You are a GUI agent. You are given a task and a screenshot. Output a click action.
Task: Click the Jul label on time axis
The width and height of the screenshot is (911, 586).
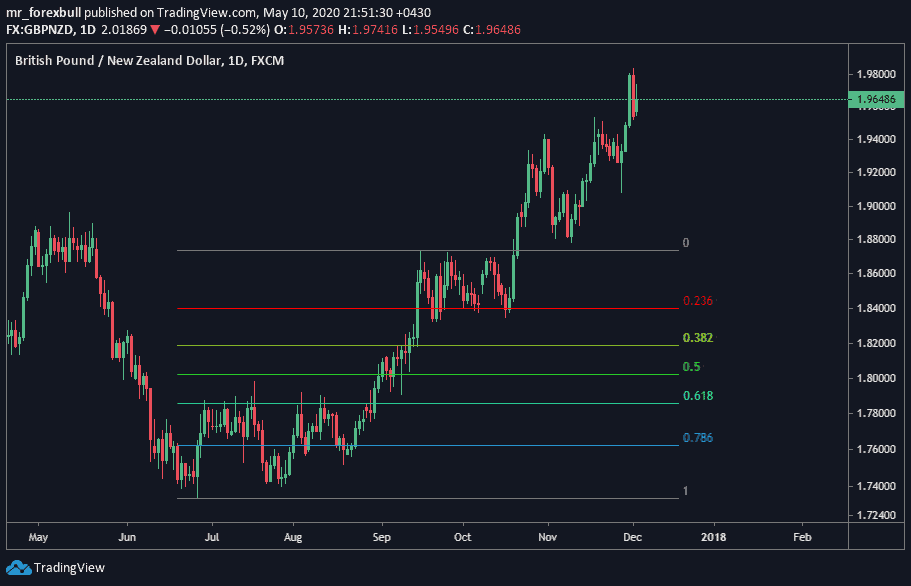(x=211, y=537)
